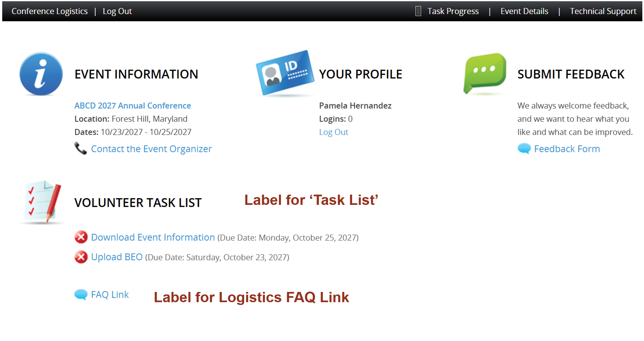
Task: Open ABCD 2027 Annual Conference link
Action: coord(133,106)
